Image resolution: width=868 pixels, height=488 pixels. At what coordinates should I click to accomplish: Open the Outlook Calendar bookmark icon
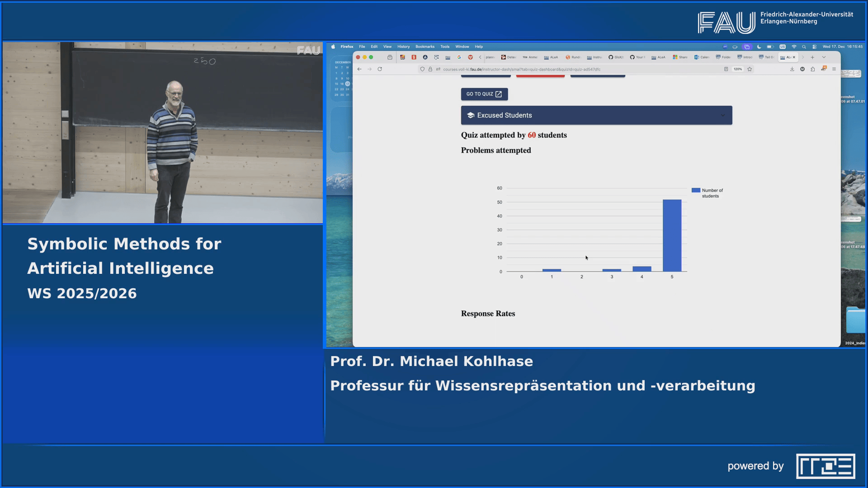pyautogui.click(x=697, y=57)
